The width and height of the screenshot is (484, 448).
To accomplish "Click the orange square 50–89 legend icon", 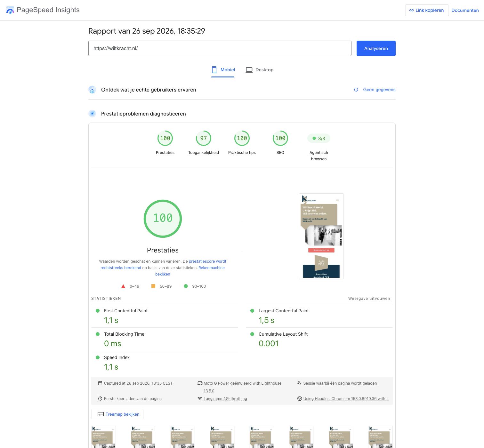I will (153, 286).
